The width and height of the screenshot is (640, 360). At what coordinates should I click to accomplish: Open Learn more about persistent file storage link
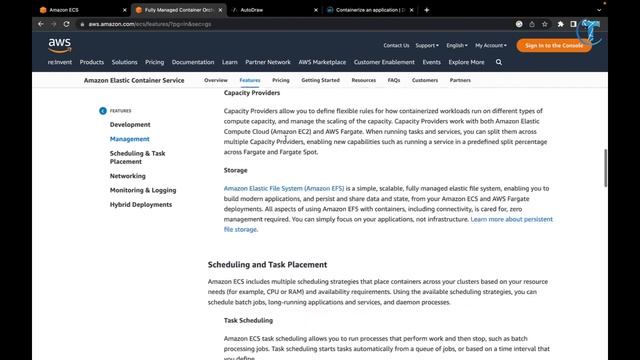[511, 219]
